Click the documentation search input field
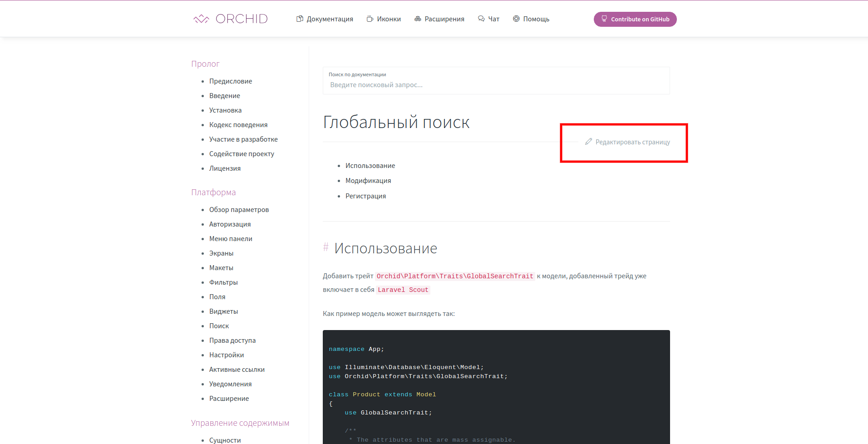This screenshot has width=868, height=444. [x=496, y=84]
